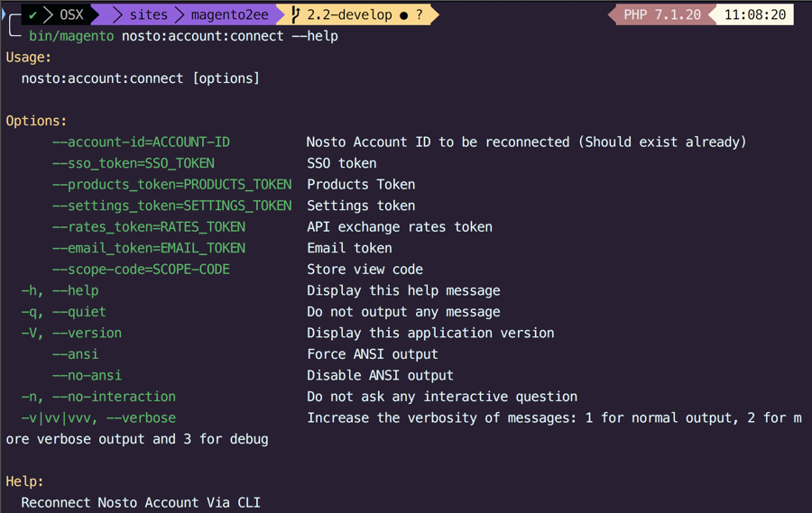Click the 2.2-develop branch segment

tap(349, 14)
